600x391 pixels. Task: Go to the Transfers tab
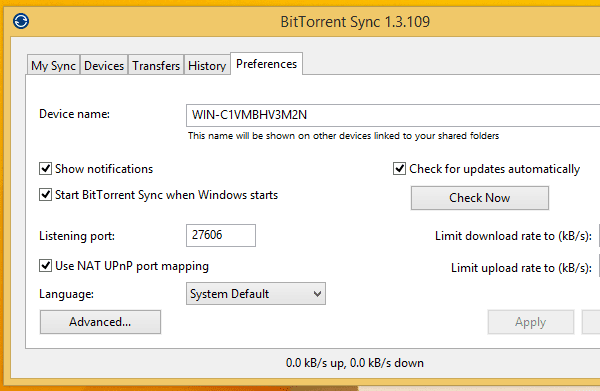156,65
